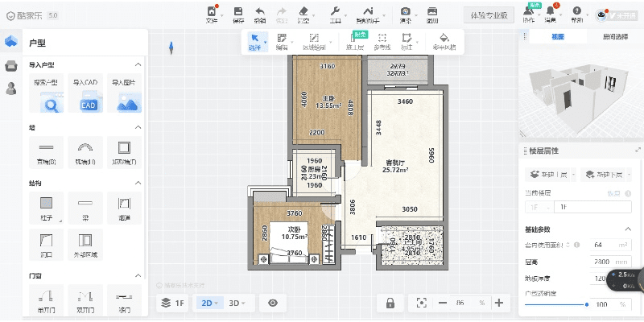Click the lock canvas icon
Image resolution: width=644 pixels, height=322 pixels.
click(390, 303)
